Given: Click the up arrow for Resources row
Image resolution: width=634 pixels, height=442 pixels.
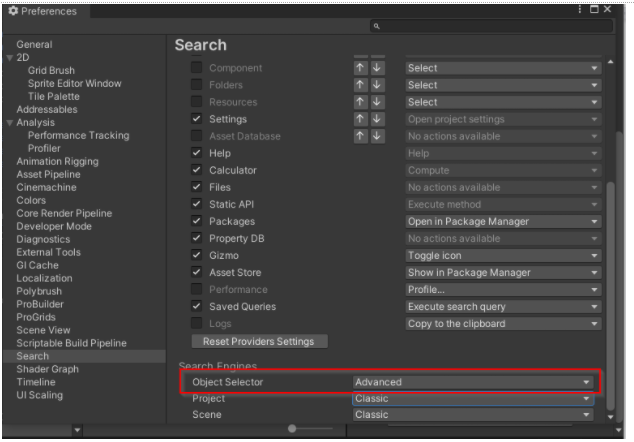Looking at the screenshot, I should 362,102.
